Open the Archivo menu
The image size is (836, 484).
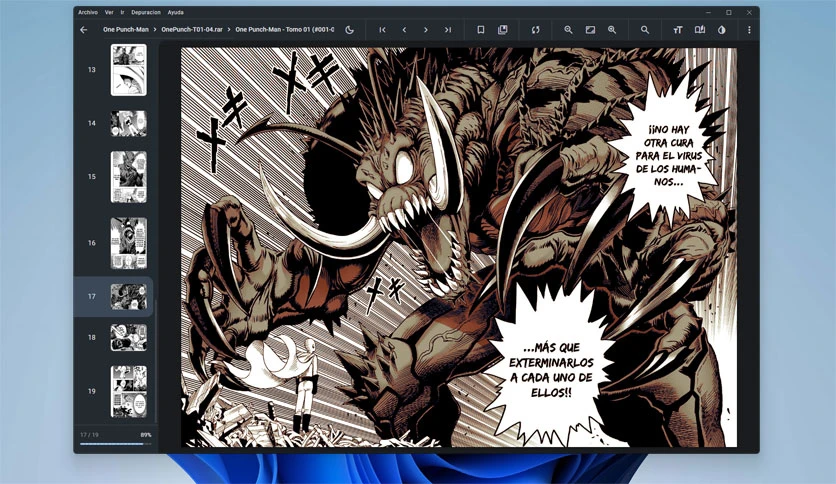[x=88, y=12]
